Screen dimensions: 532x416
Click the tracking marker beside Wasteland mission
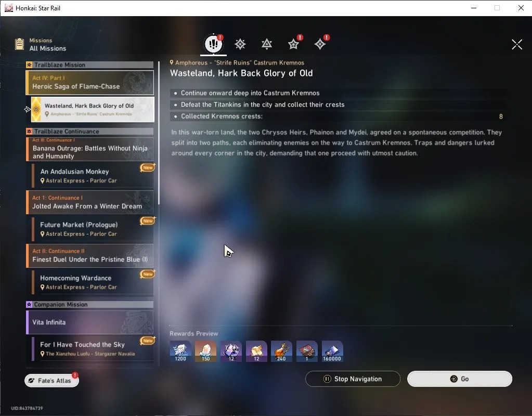(x=27, y=109)
